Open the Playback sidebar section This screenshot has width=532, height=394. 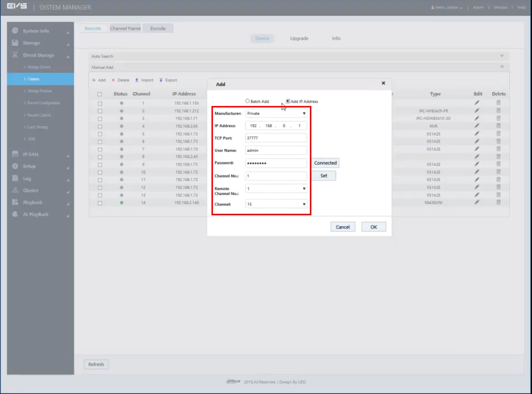pyautogui.click(x=33, y=202)
